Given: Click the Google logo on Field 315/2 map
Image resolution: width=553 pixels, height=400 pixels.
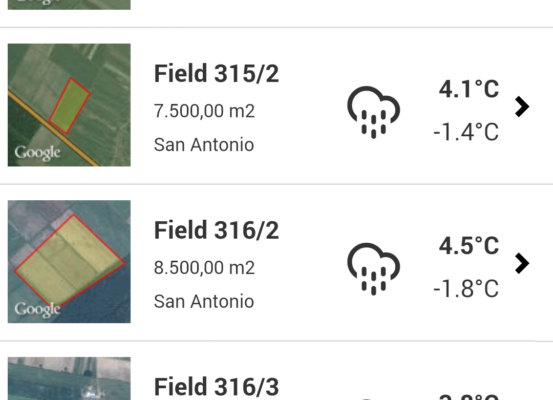Looking at the screenshot, I should pyautogui.click(x=37, y=153).
